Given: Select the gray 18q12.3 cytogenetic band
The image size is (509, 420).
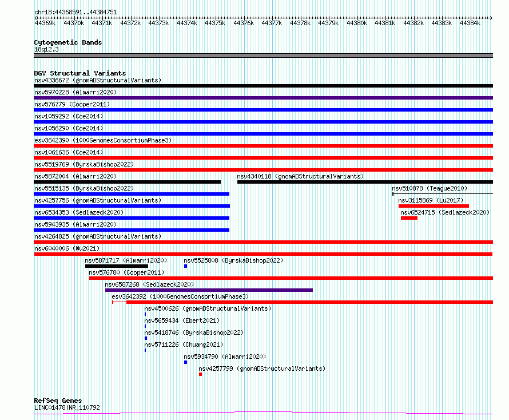Looking at the screenshot, I should [x=263, y=56].
